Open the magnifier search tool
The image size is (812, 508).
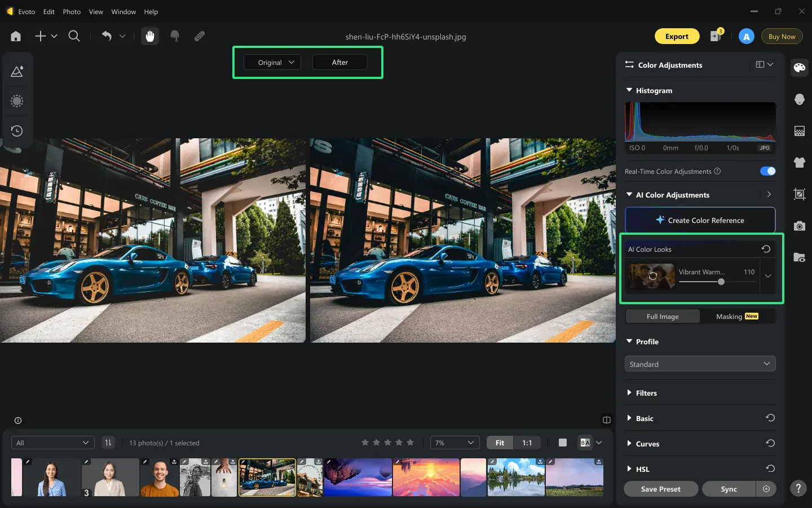[x=74, y=36]
